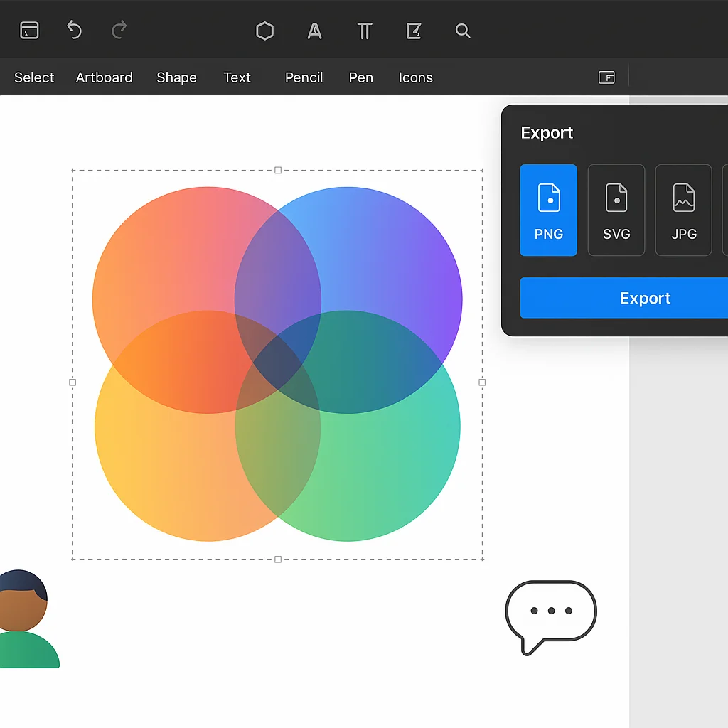Choose the Select mode
This screenshot has height=728, width=728.
point(33,77)
